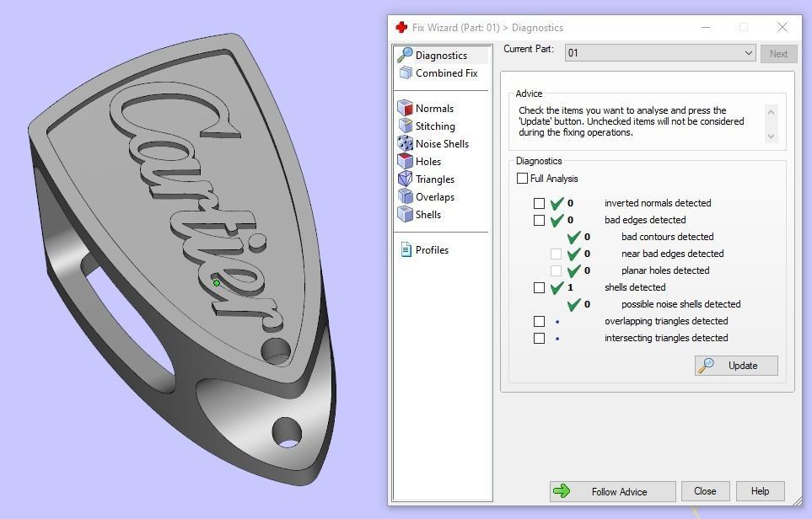Open the Holes page
Screen dimensions: 812x519
click(x=428, y=161)
